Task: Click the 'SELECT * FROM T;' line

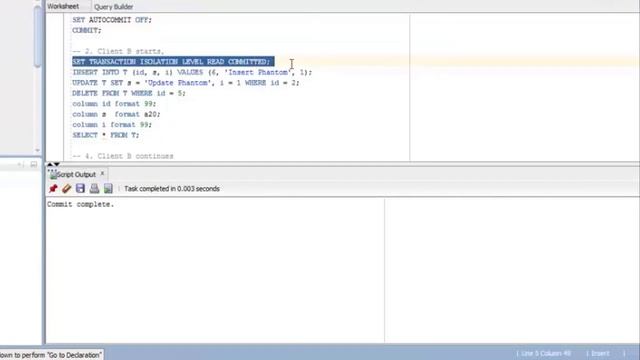Action: 106,135
